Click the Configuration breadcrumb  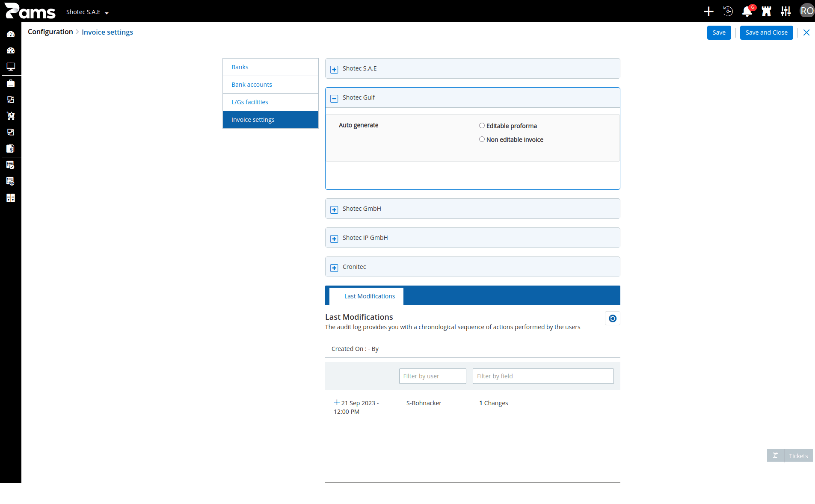pyautogui.click(x=50, y=32)
